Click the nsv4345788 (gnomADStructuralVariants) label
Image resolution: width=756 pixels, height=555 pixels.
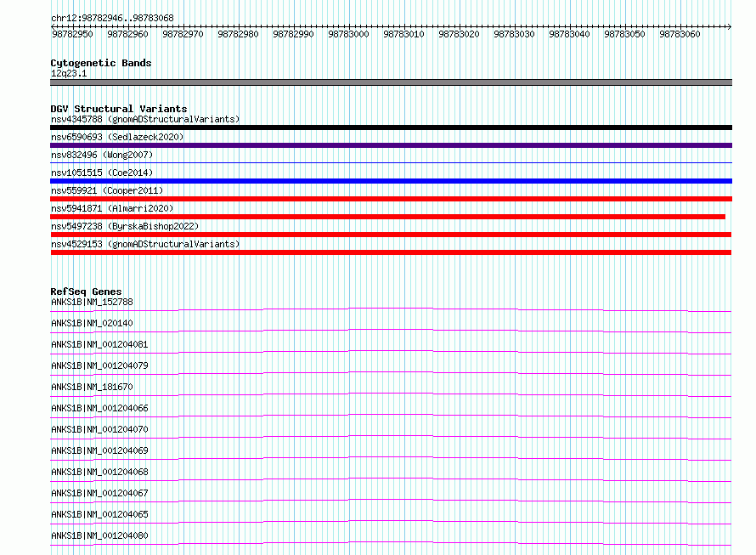point(145,119)
